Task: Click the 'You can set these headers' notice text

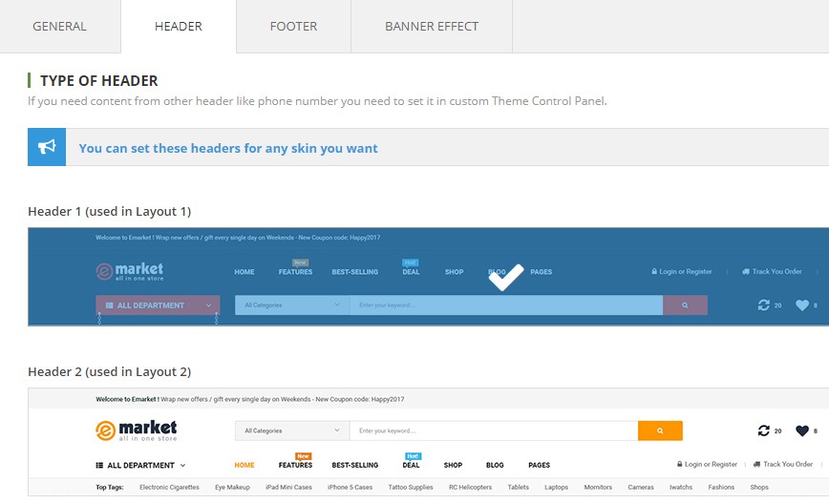Action: click(228, 149)
